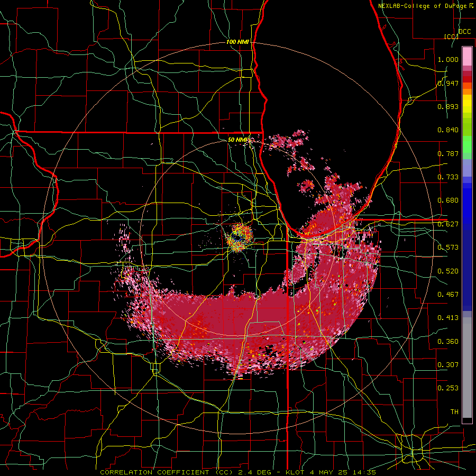Select the DCC label above the color scale
Viewport: 476px width, 476px height.
coord(464,32)
